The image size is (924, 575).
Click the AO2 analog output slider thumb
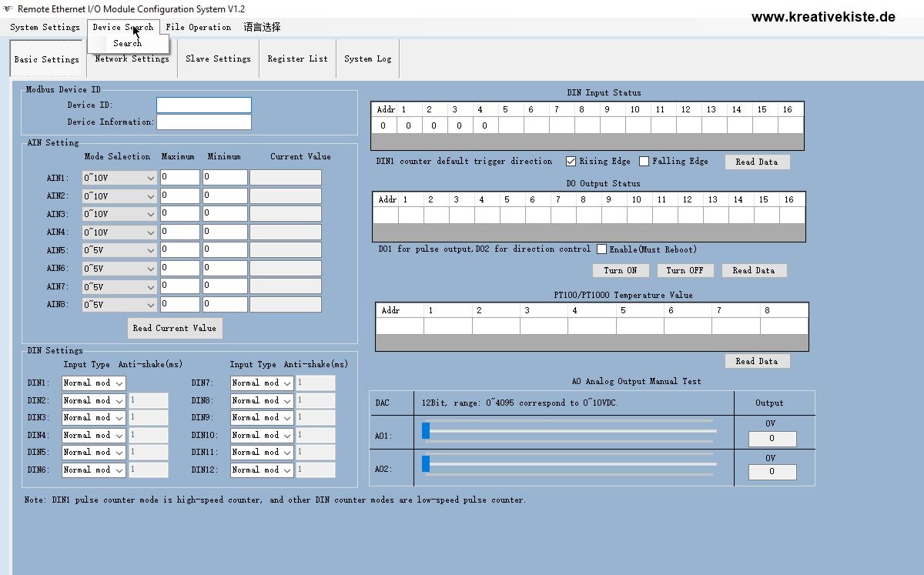coord(426,464)
